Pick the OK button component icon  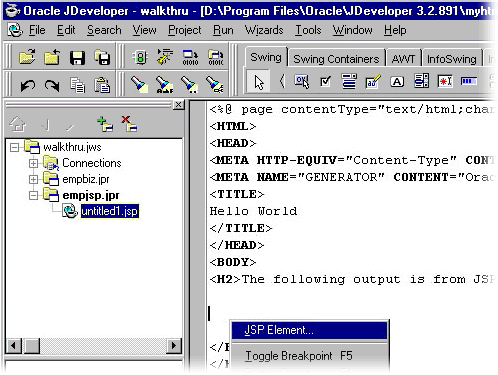point(302,81)
